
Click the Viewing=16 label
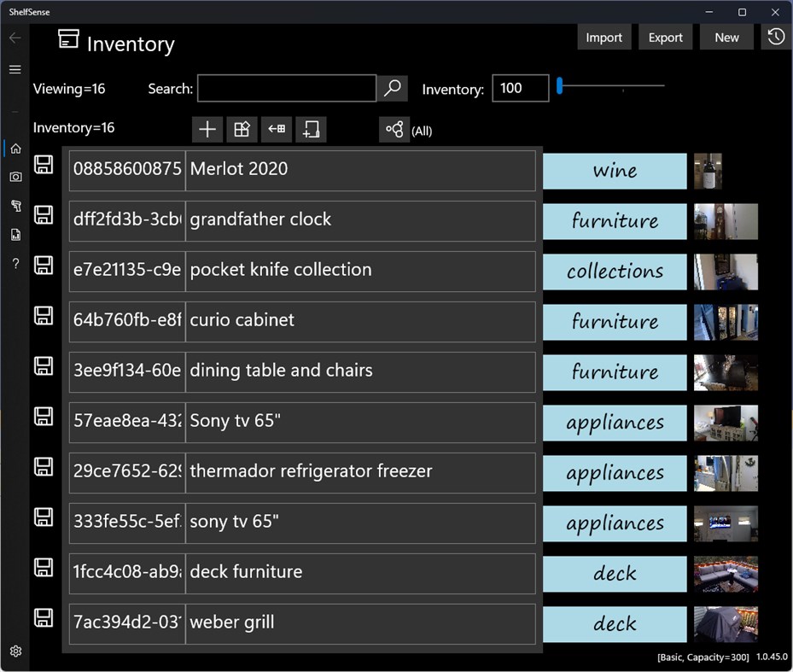tap(69, 89)
